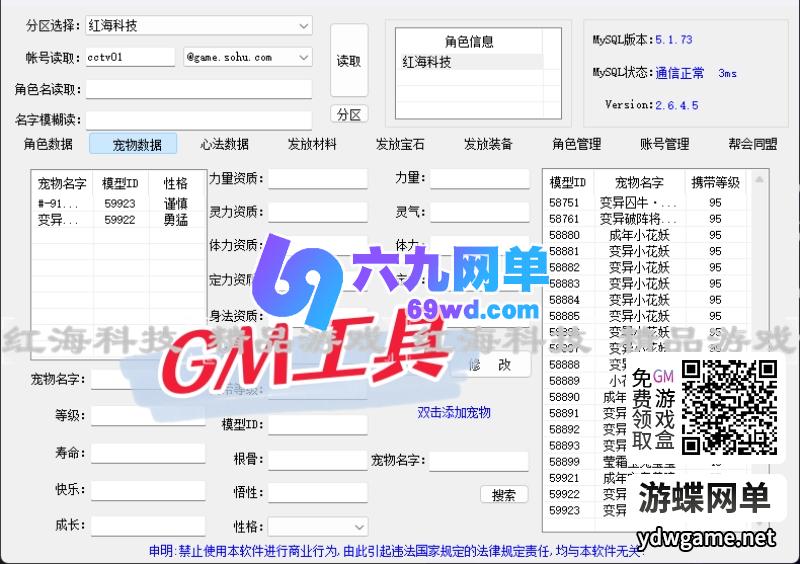The image size is (800, 564).
Task: Click the 宠物名字 column header in left list
Action: point(62,183)
